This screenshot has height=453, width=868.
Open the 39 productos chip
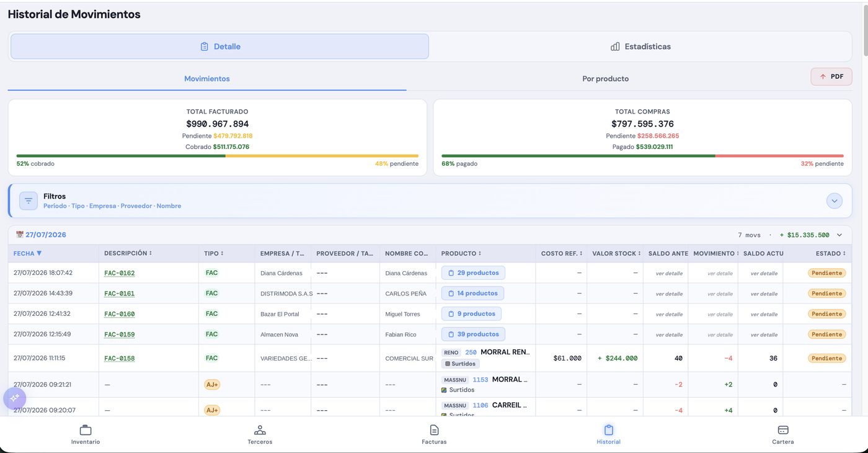[473, 334]
